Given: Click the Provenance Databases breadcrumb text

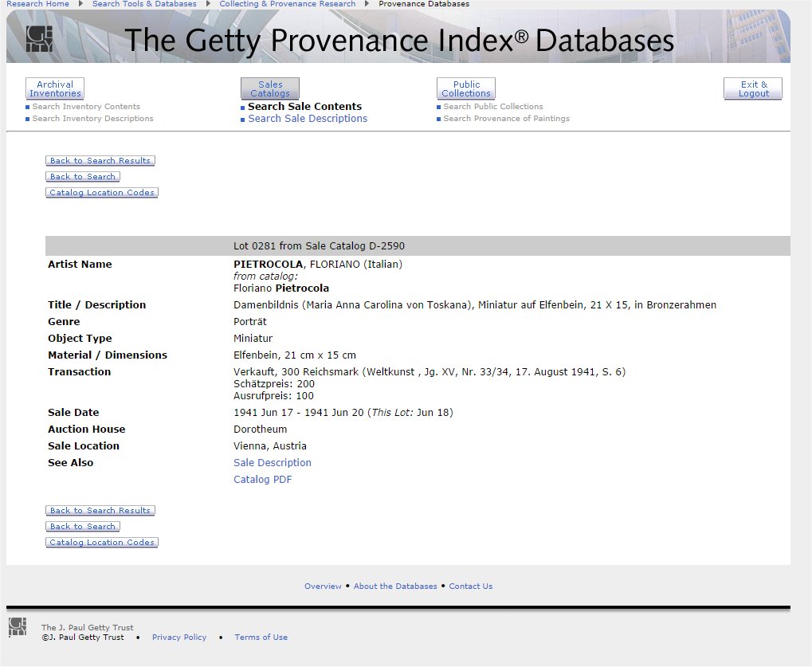Looking at the screenshot, I should coord(424,4).
